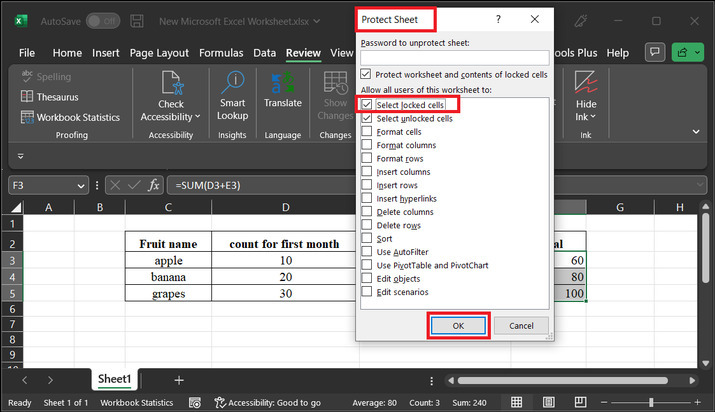Image resolution: width=715 pixels, height=412 pixels.
Task: Collapse the ribbon chevron
Action: pos(696,132)
